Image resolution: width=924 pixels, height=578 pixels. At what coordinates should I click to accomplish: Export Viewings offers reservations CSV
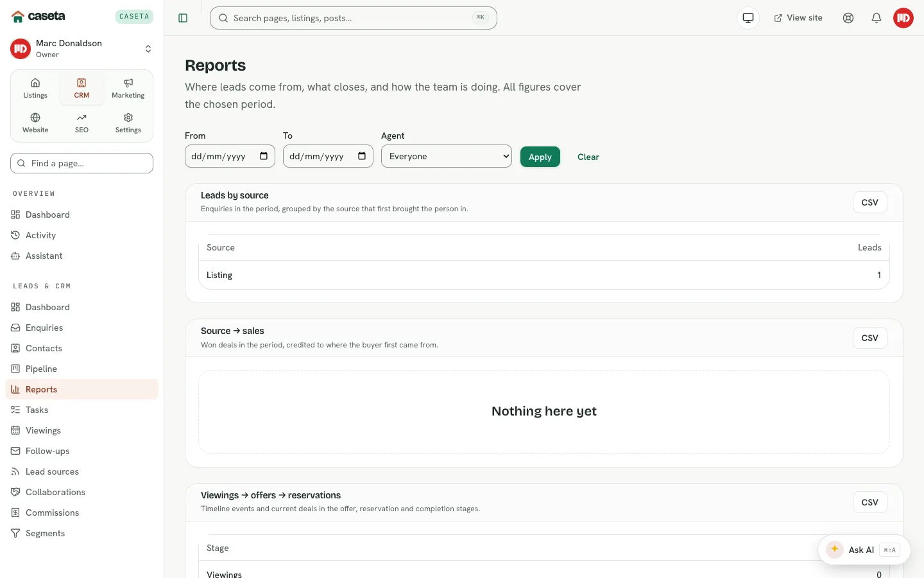click(x=870, y=502)
